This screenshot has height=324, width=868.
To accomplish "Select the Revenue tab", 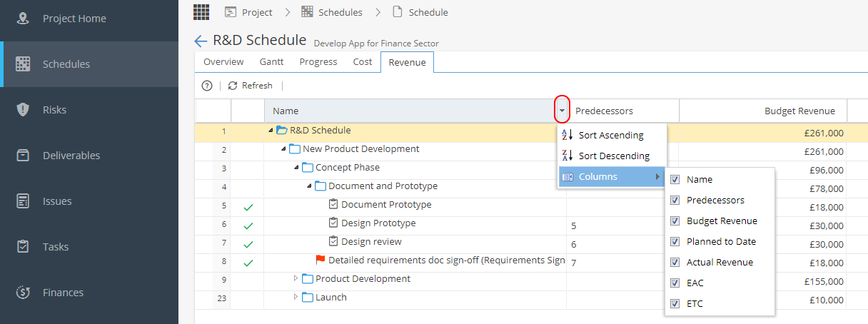I will coord(408,62).
